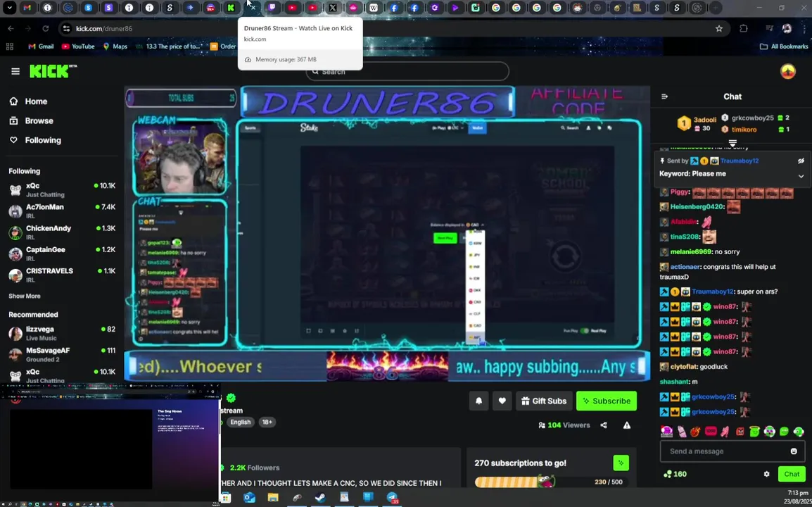The width and height of the screenshot is (812, 507).
Task: Click the English language tag
Action: point(240,422)
